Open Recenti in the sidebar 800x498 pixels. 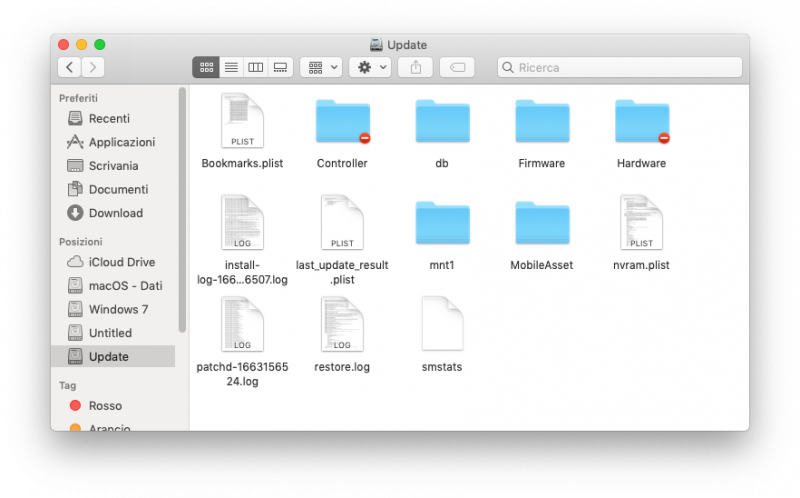click(x=113, y=118)
